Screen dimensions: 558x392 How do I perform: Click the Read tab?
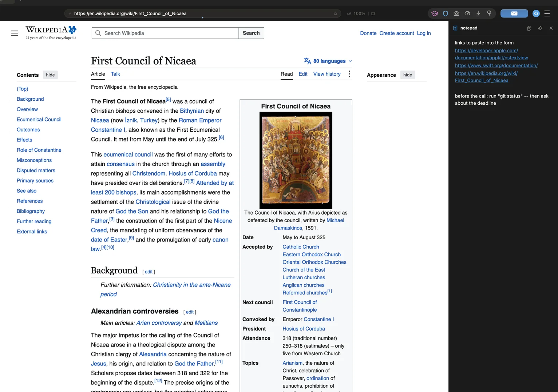[286, 74]
